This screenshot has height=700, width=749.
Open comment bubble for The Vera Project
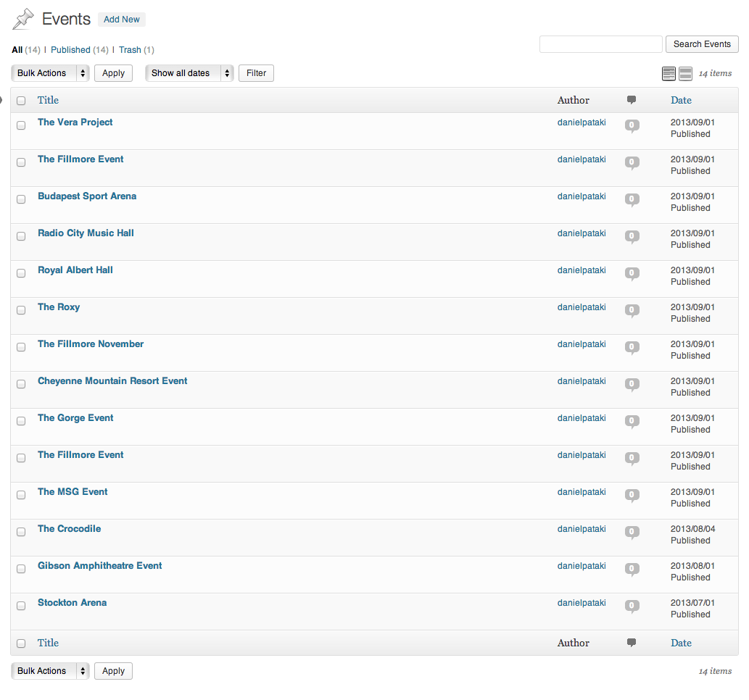(x=632, y=126)
